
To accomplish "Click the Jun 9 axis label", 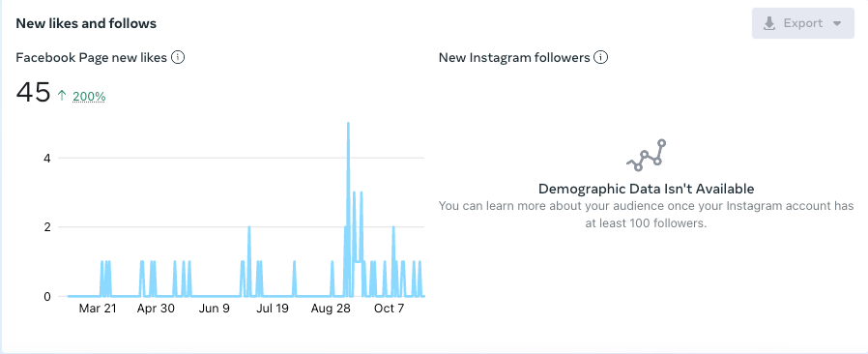I will coord(215,309).
